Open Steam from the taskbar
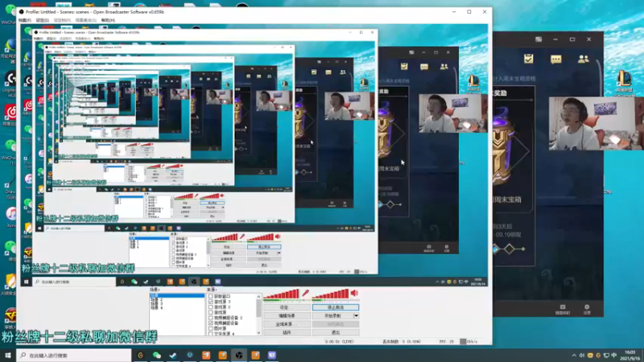The height and width of the screenshot is (362, 644). click(173, 355)
